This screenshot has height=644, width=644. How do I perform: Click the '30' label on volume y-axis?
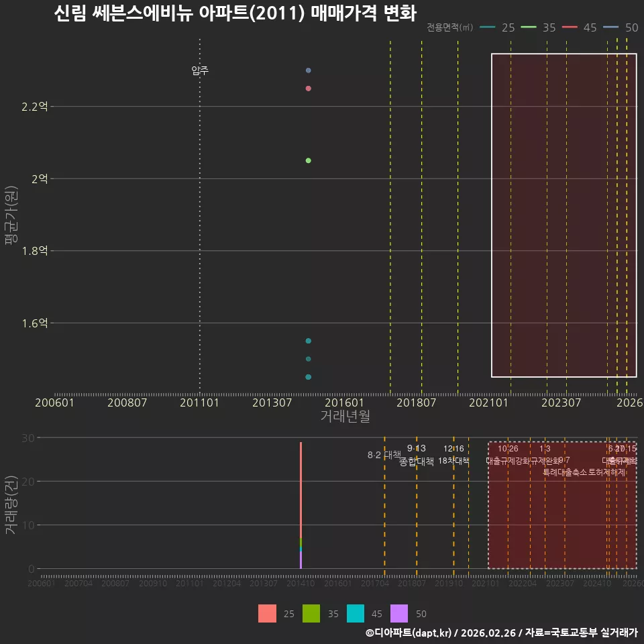28,438
